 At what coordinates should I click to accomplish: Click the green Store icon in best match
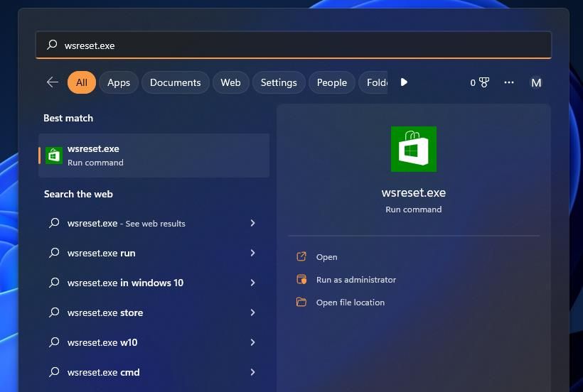[54, 156]
